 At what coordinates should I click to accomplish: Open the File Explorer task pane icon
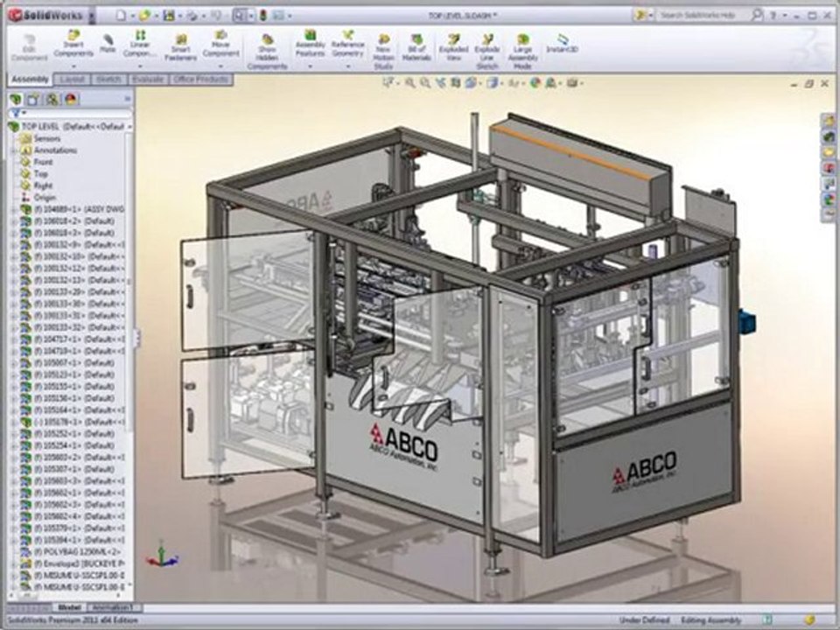(x=829, y=152)
